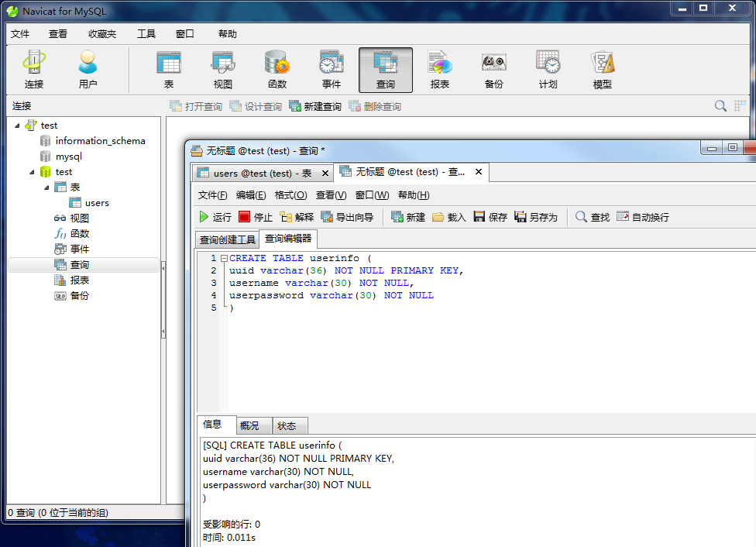Click 删除查询 button
The image size is (756, 547).
(x=375, y=106)
